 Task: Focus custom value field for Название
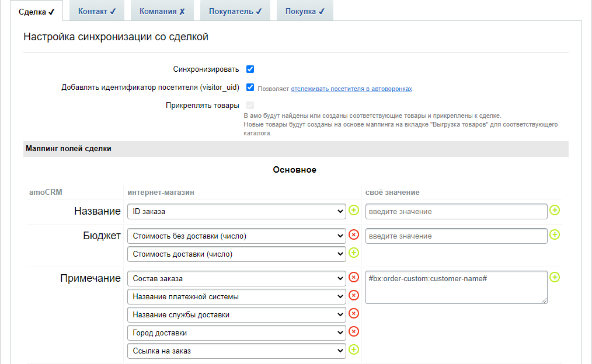[x=456, y=212]
